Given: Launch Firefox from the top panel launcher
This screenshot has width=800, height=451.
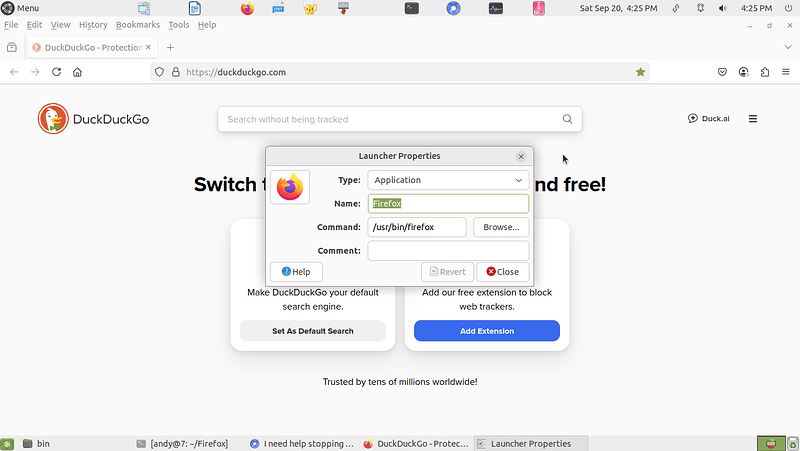Looking at the screenshot, I should [247, 8].
